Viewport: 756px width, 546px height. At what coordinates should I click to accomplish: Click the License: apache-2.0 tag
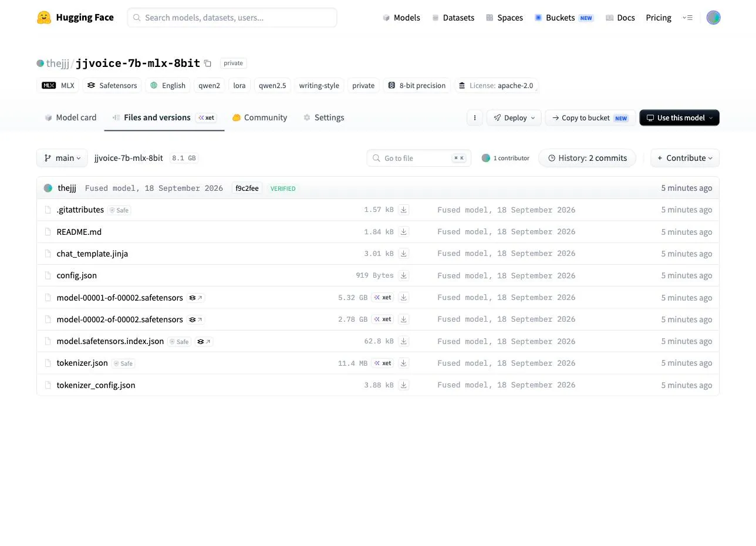tap(496, 86)
